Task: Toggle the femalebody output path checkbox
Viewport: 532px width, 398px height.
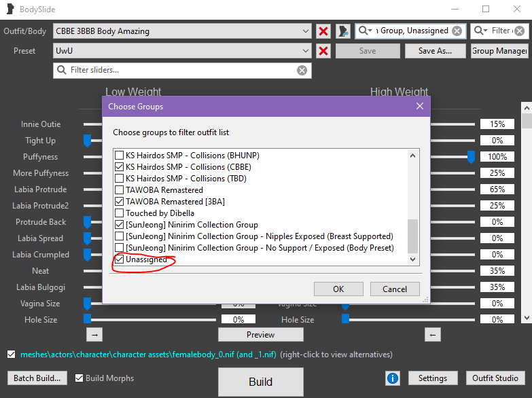Action: tap(11, 355)
